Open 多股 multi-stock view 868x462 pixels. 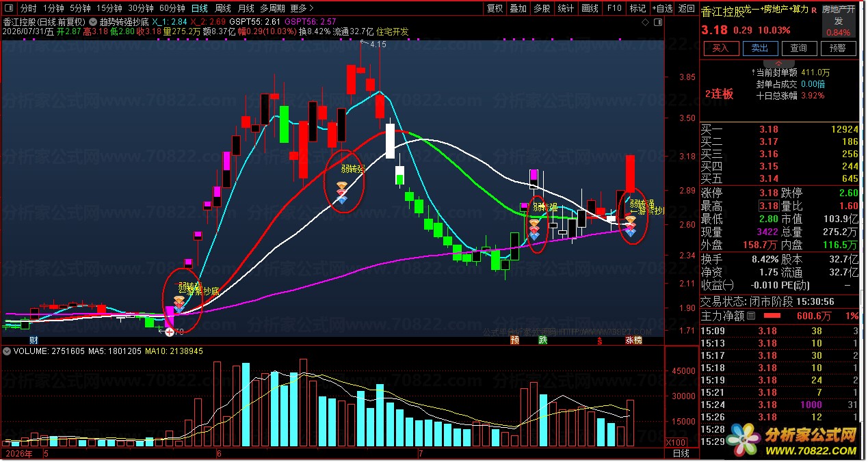[542, 9]
